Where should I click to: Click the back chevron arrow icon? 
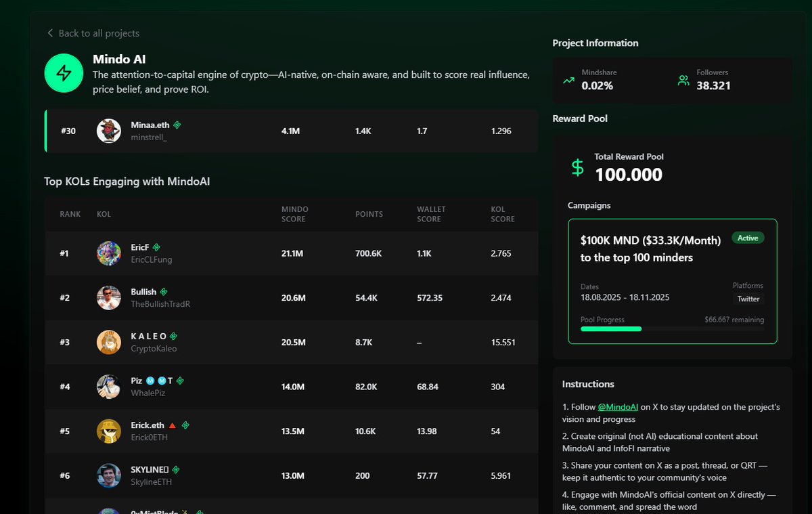pos(50,33)
